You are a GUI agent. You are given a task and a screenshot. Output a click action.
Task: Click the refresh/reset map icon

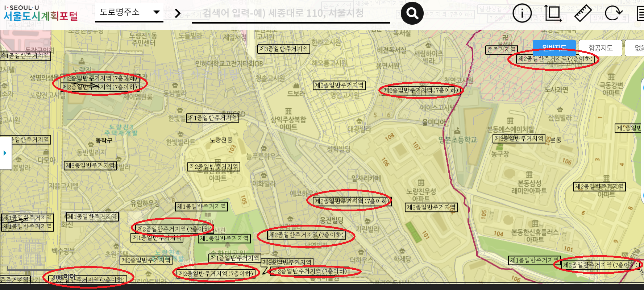click(613, 14)
